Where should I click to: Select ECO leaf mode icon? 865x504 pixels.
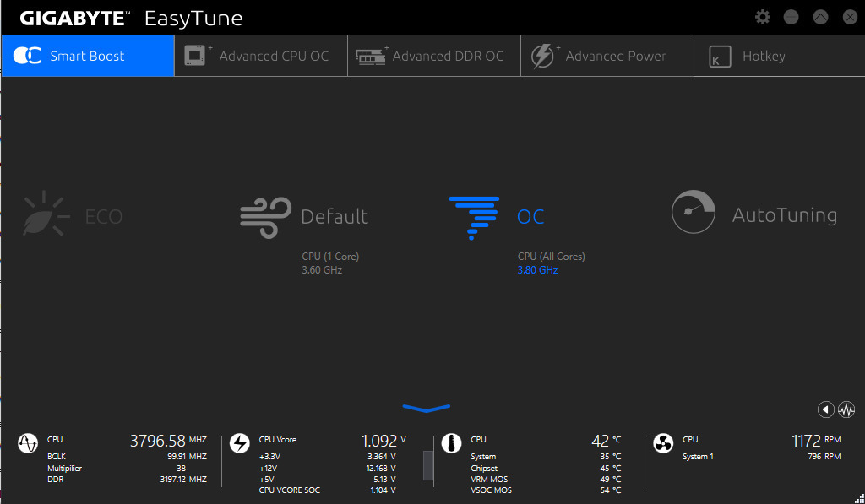[x=46, y=214]
